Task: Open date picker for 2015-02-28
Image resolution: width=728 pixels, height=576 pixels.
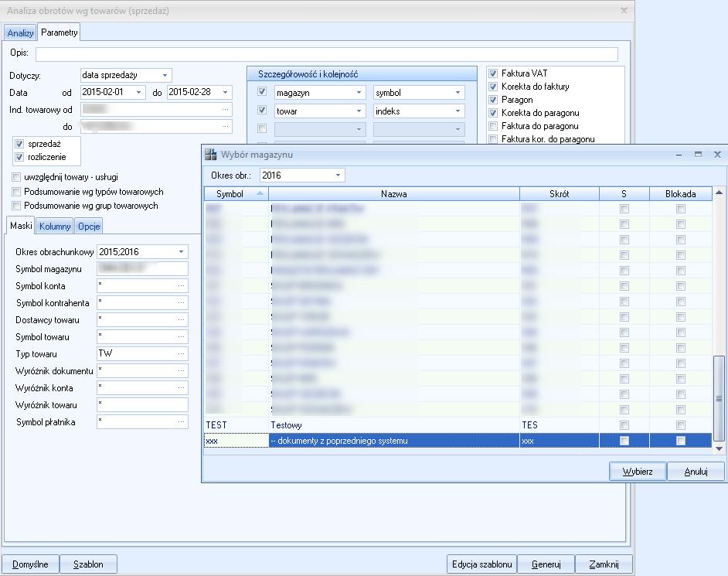Action: coord(225,93)
